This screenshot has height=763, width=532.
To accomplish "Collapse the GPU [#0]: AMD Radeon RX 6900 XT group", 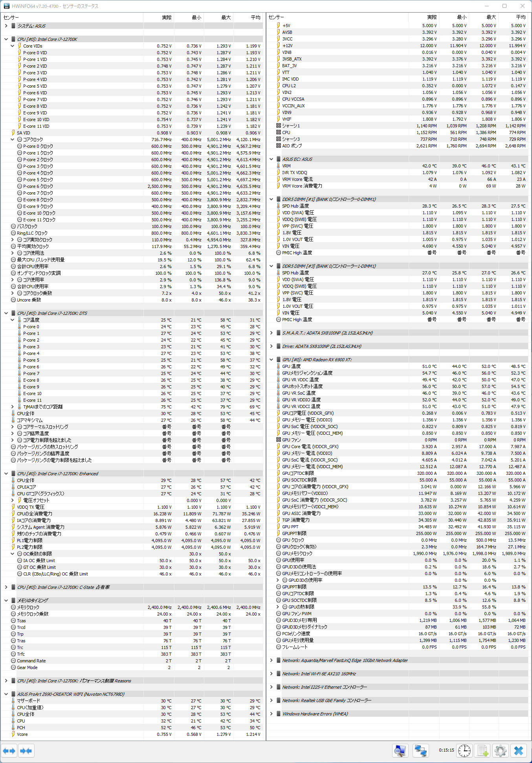I will (x=271, y=360).
